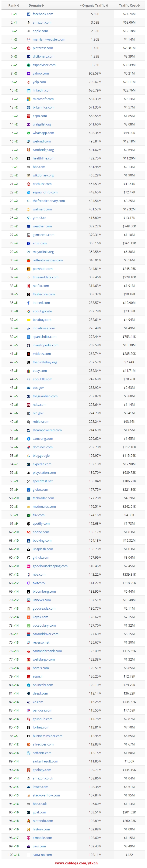This screenshot has width=147, height=868.
Task: Select the 3.68B organic traffic value
Action: click(x=95, y=23)
